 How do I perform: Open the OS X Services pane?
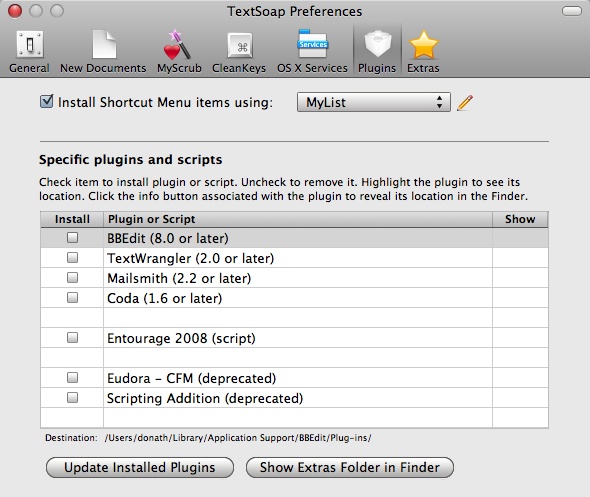click(312, 52)
